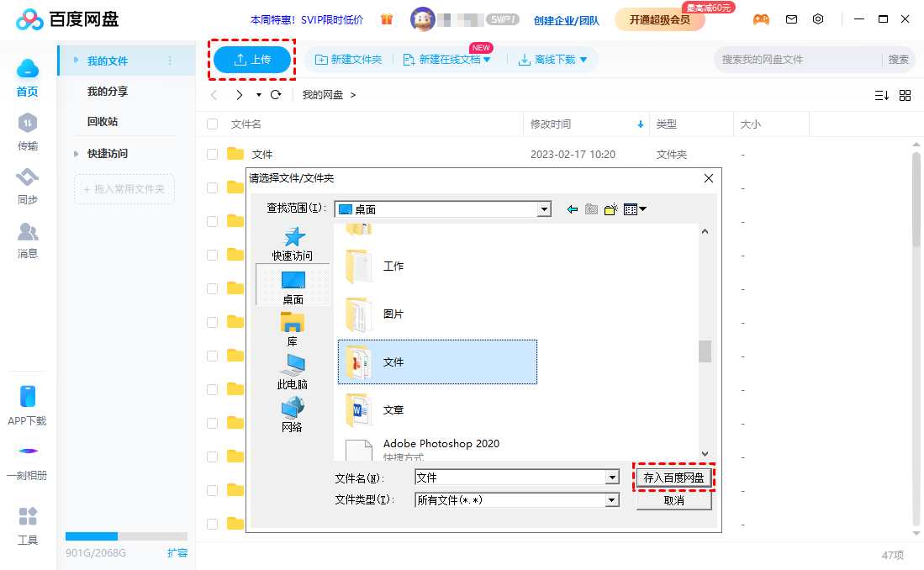Create new folder in the file dialog
Image resolution: width=924 pixels, height=570 pixels.
611,209
